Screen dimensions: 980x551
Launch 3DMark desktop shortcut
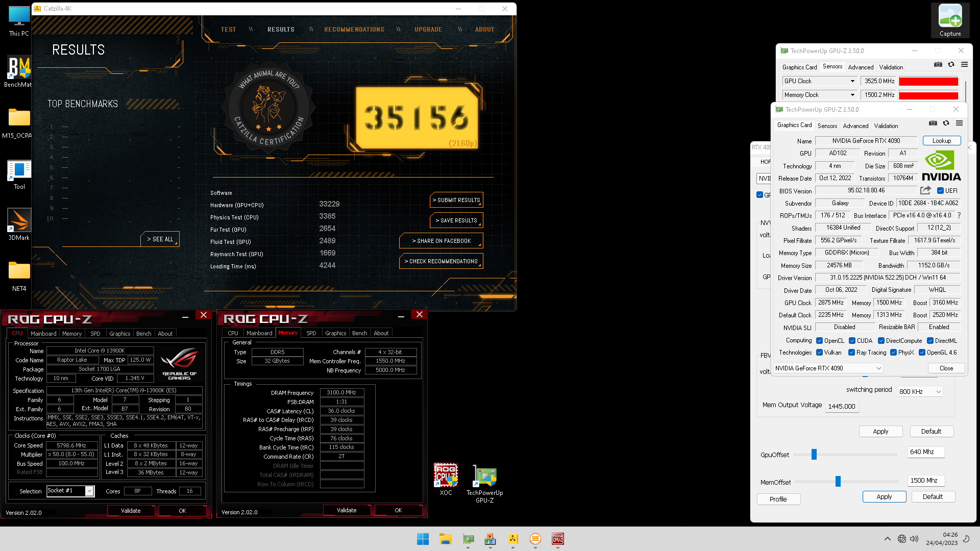pos(19,225)
